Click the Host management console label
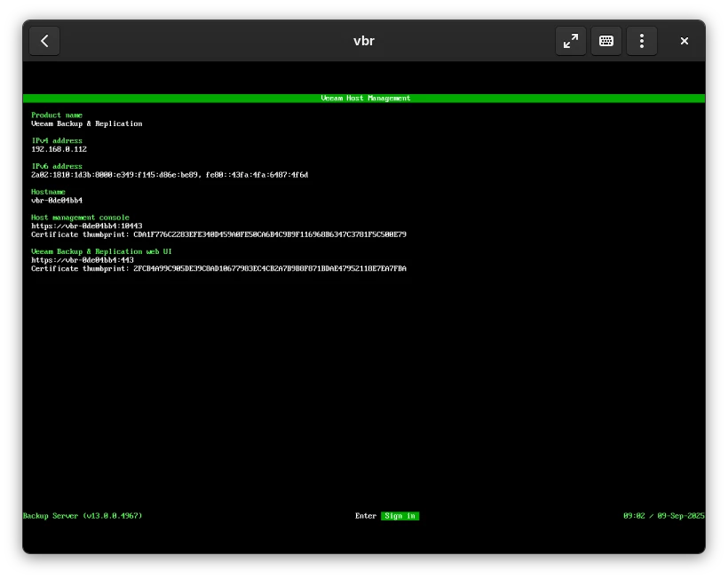Image resolution: width=728 pixels, height=579 pixels. [80, 218]
